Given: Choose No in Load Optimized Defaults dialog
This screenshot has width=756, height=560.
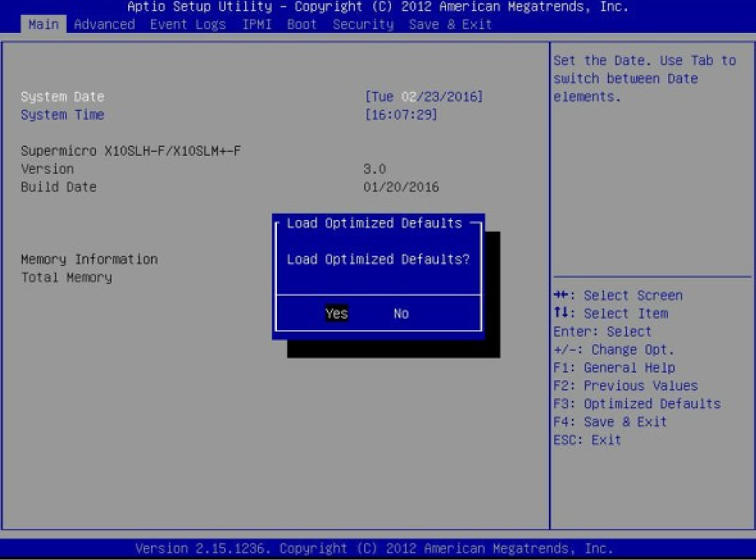Looking at the screenshot, I should [401, 314].
